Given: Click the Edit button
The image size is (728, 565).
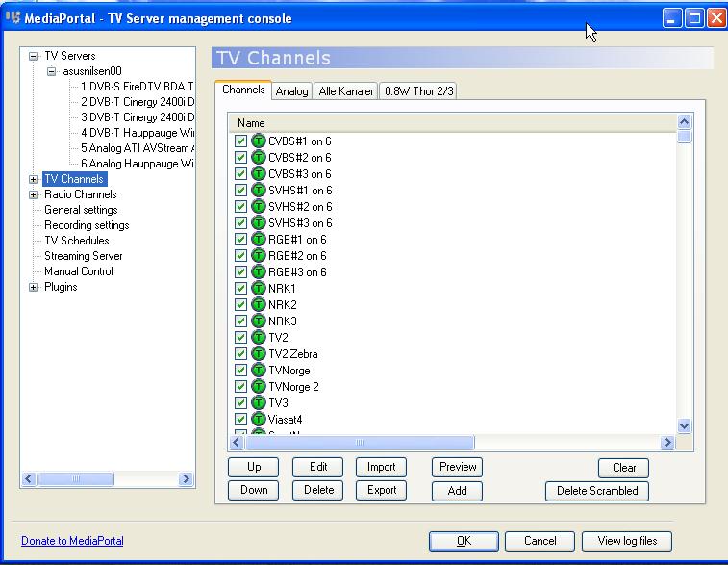Looking at the screenshot, I should (318, 467).
